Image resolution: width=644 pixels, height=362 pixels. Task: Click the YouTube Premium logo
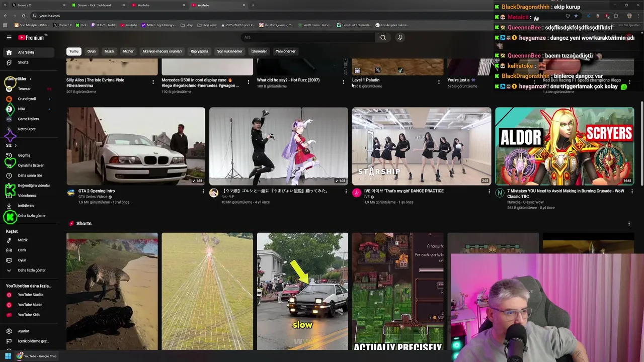tap(31, 38)
